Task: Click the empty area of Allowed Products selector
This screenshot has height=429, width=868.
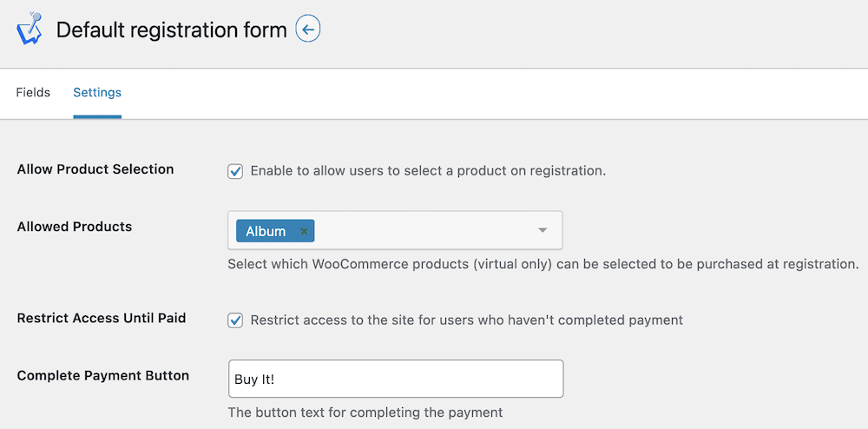Action: coord(424,230)
